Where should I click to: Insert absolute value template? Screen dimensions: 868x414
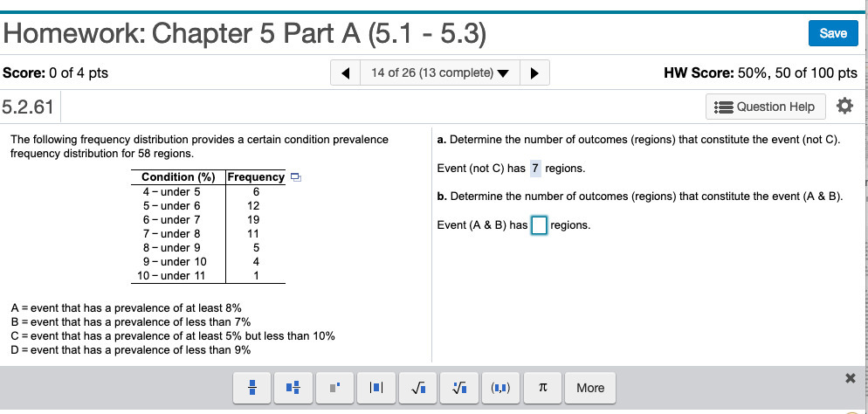tap(375, 388)
